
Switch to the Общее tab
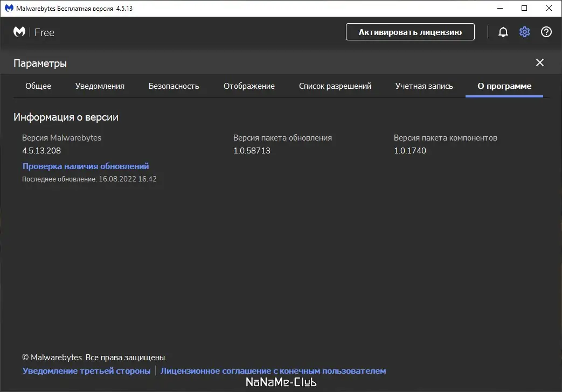tap(38, 86)
